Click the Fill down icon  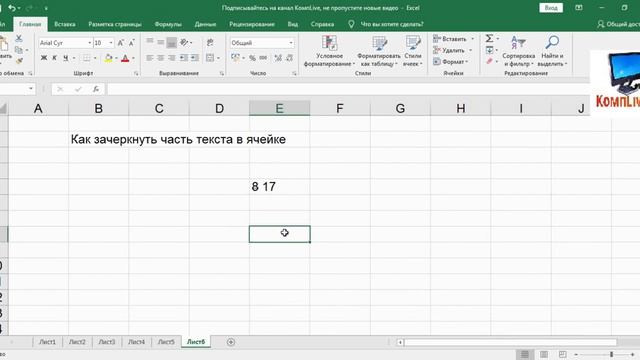(x=489, y=50)
